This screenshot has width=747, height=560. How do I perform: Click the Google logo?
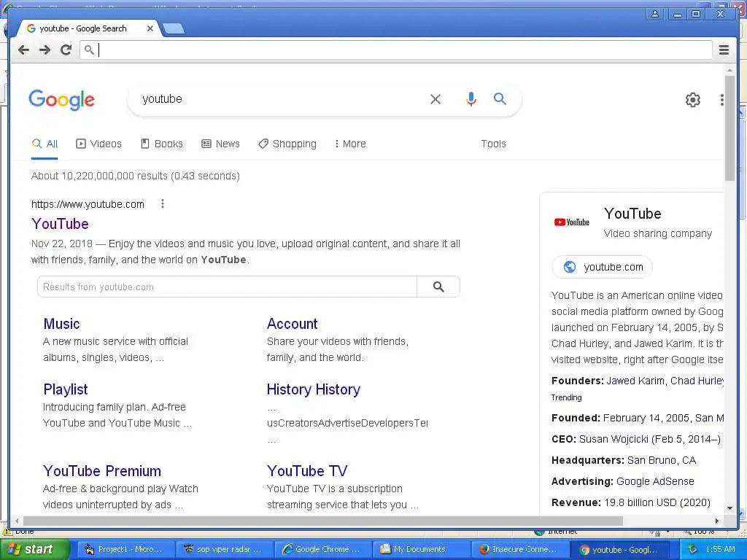pos(61,99)
